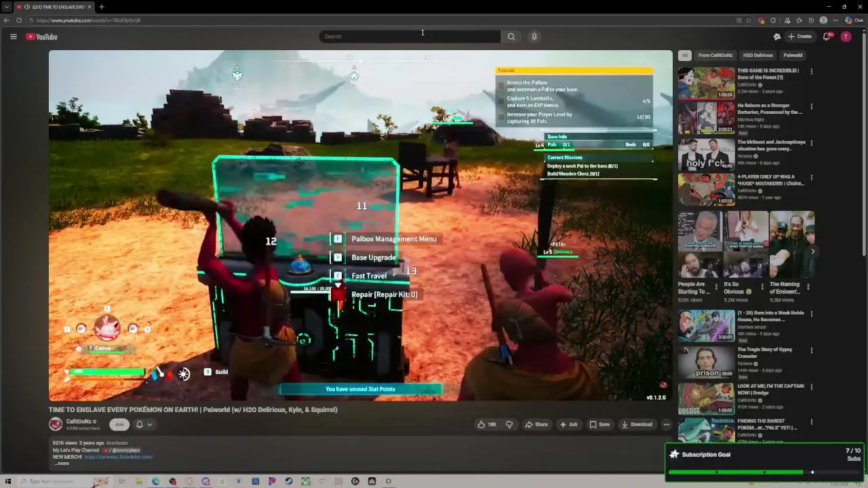The width and height of the screenshot is (868, 488).
Task: Open Xbox app from the taskbar
Action: pyautogui.click(x=305, y=481)
